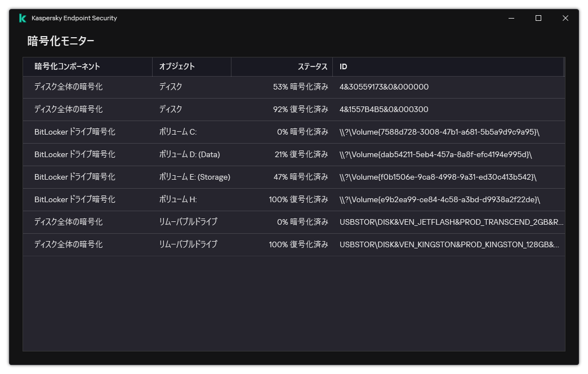This screenshot has height=374, width=588.
Task: Click ID 4&30559173&0&000000
Action: click(384, 87)
